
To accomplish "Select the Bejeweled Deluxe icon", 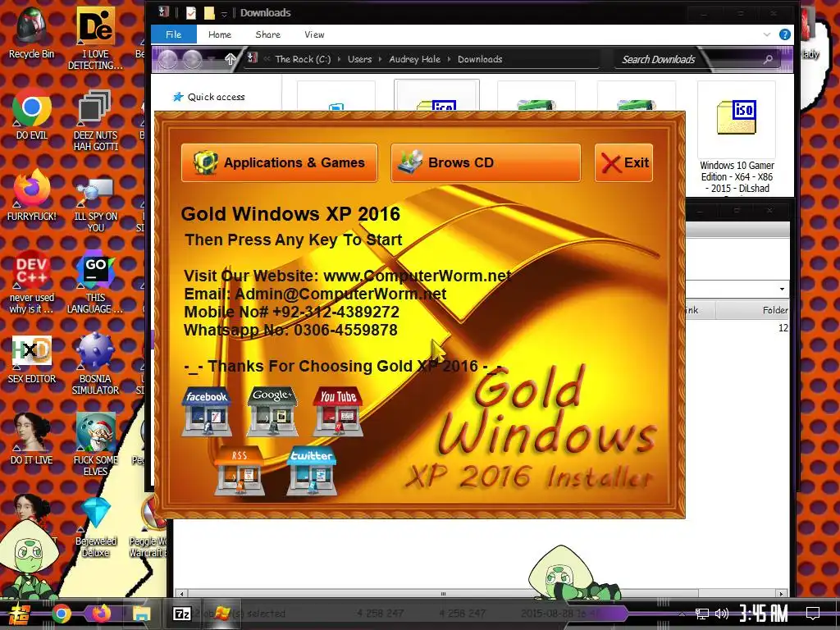I will [95, 527].
